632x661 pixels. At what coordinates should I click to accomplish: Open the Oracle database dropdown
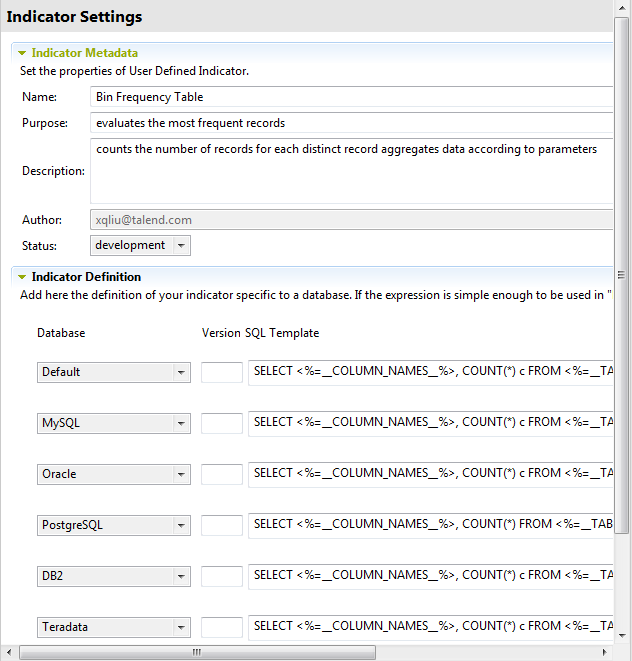click(181, 474)
